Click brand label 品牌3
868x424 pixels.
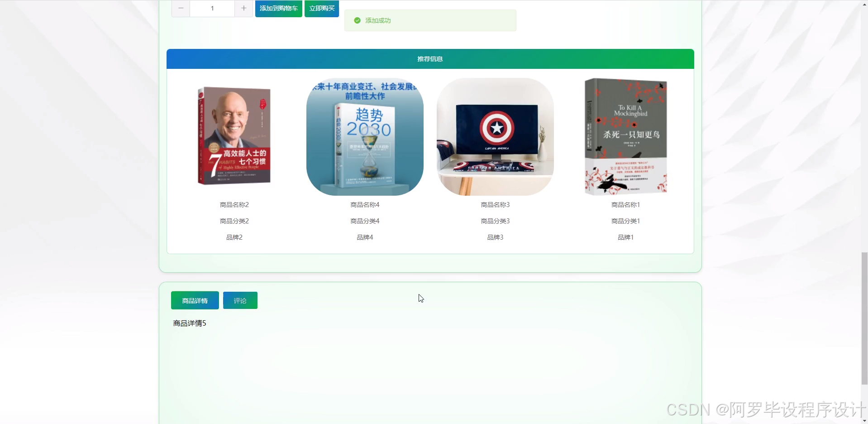495,237
